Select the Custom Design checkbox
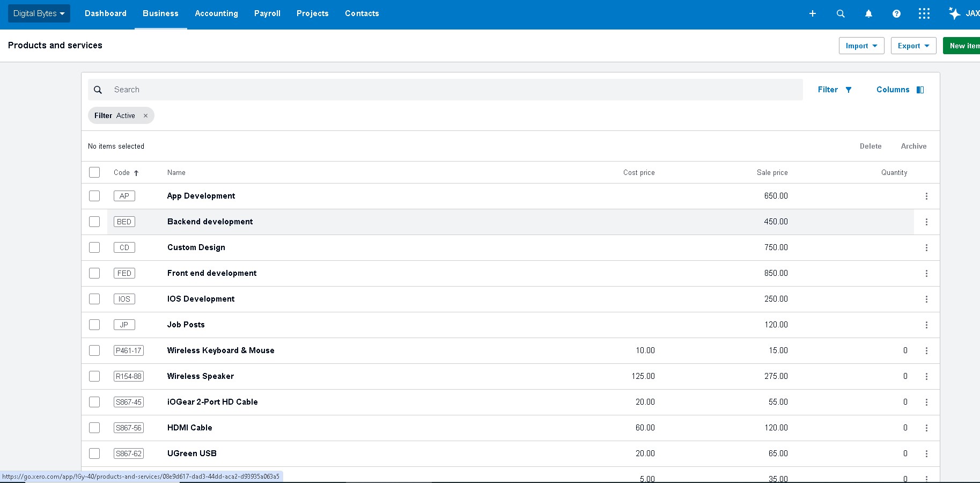Screen dimensions: 980x483 point(94,247)
